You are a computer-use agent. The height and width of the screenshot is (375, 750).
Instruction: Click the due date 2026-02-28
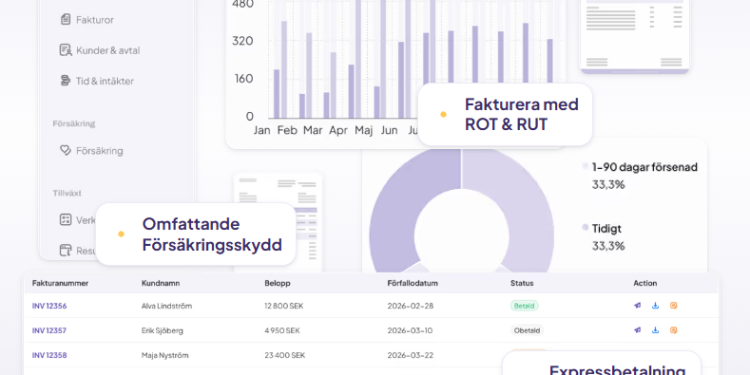(x=410, y=306)
